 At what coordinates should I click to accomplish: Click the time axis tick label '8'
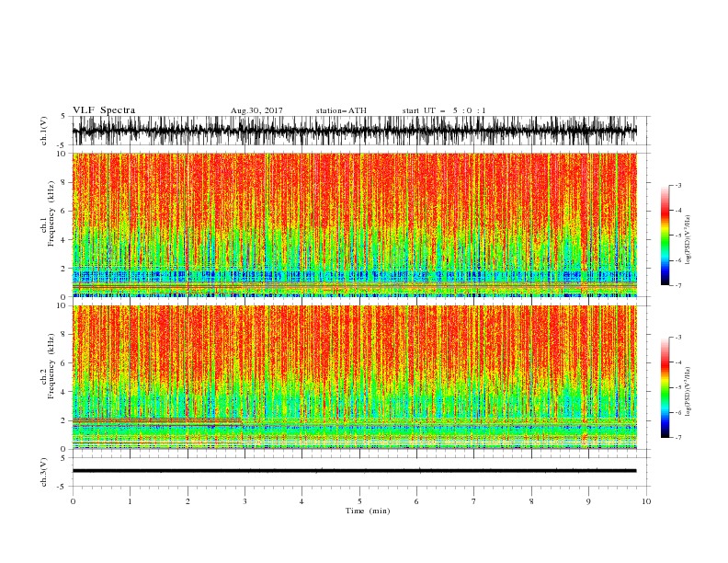pos(531,501)
